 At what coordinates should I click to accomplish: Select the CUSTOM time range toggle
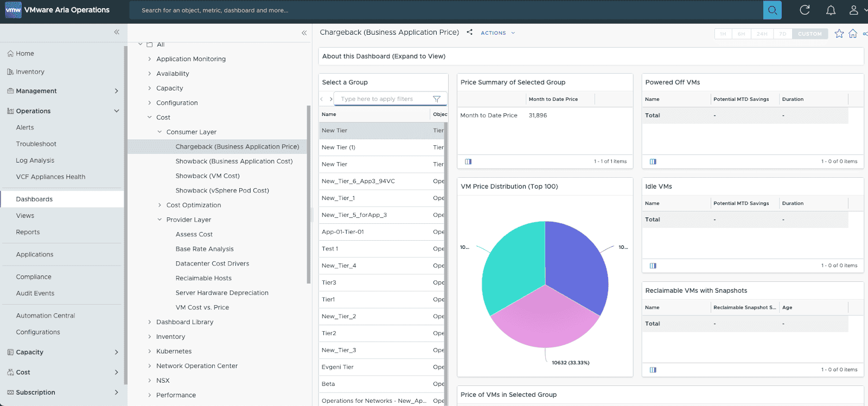point(809,34)
